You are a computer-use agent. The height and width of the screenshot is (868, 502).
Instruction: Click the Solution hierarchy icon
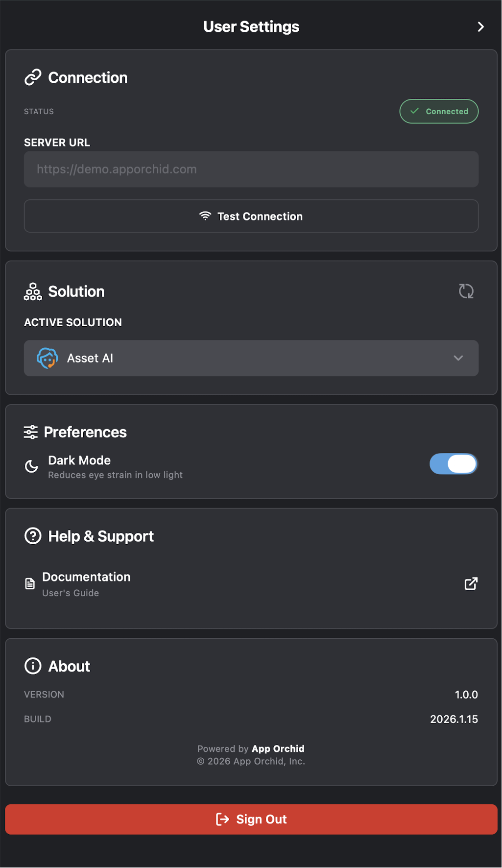coord(32,291)
